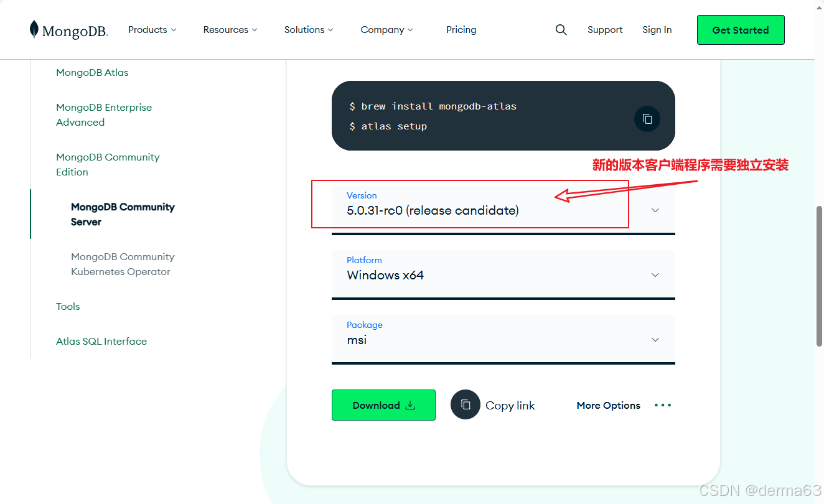Open the Support link
Image resolution: width=824 pixels, height=504 pixels.
click(605, 30)
